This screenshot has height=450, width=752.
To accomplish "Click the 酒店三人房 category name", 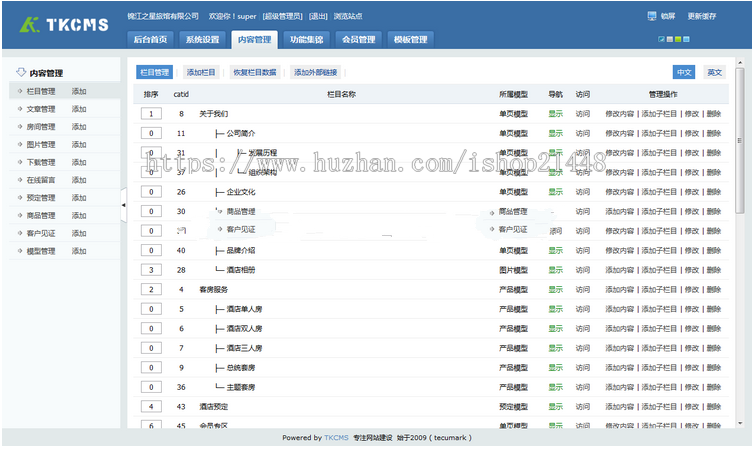I will (x=244, y=348).
